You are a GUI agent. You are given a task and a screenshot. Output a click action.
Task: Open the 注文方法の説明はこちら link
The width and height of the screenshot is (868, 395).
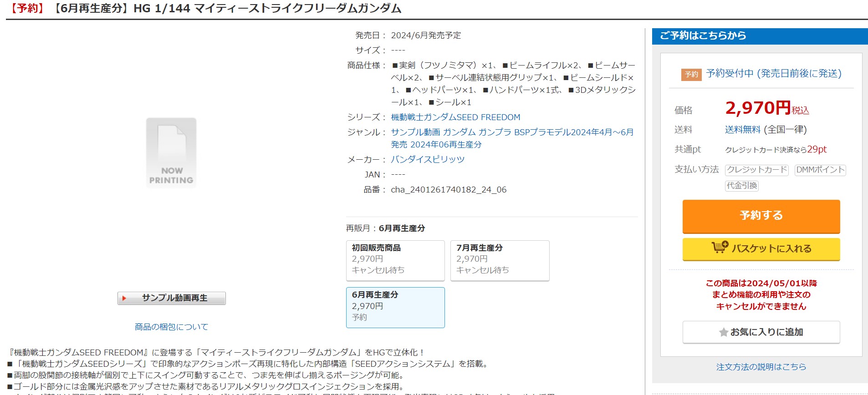coord(761,367)
